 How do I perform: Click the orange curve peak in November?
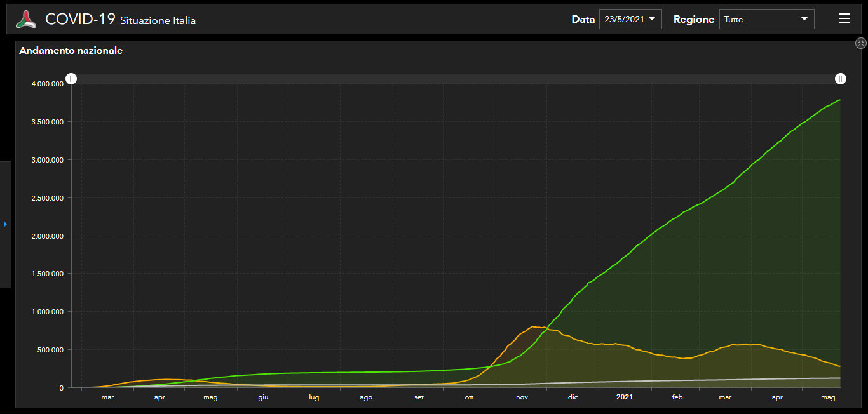(532, 326)
